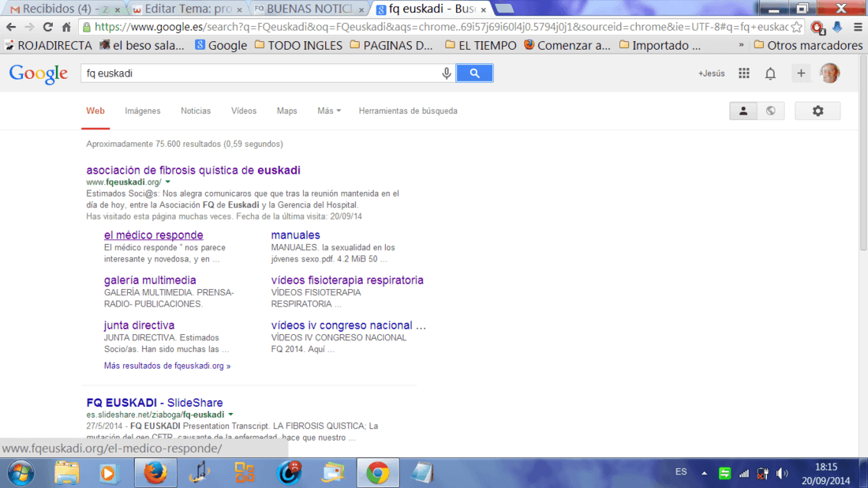This screenshot has height=488, width=868.
Task: Switch to Firefox in the taskbar
Action: click(x=155, y=473)
